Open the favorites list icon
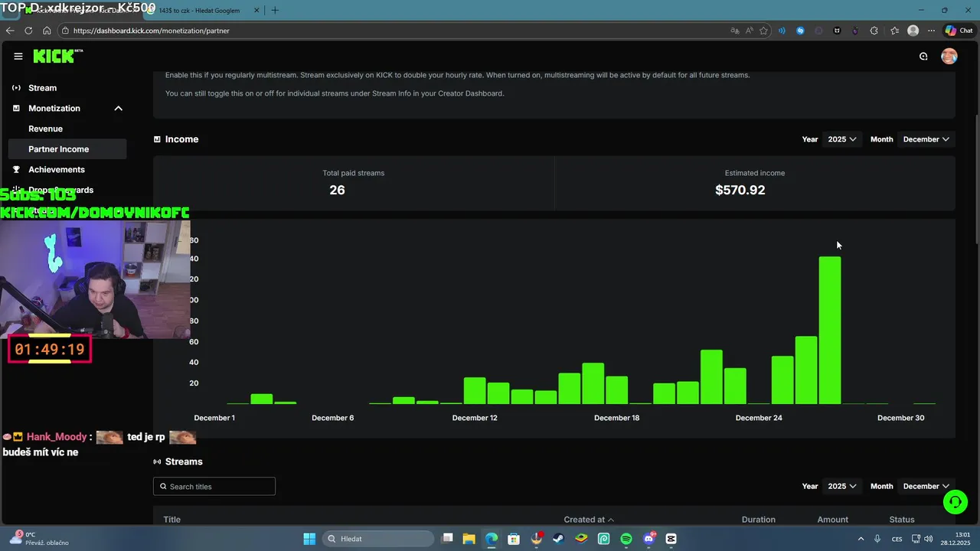This screenshot has width=980, height=551. coord(894,31)
